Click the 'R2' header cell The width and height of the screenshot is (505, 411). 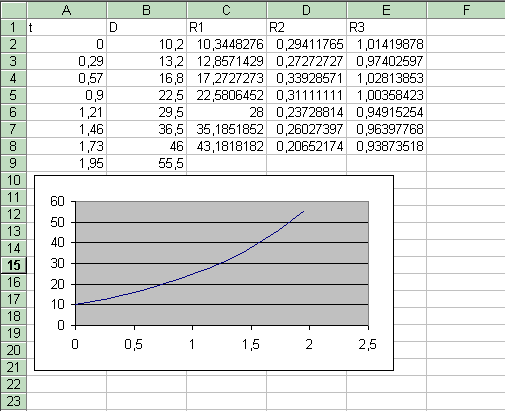[307, 27]
